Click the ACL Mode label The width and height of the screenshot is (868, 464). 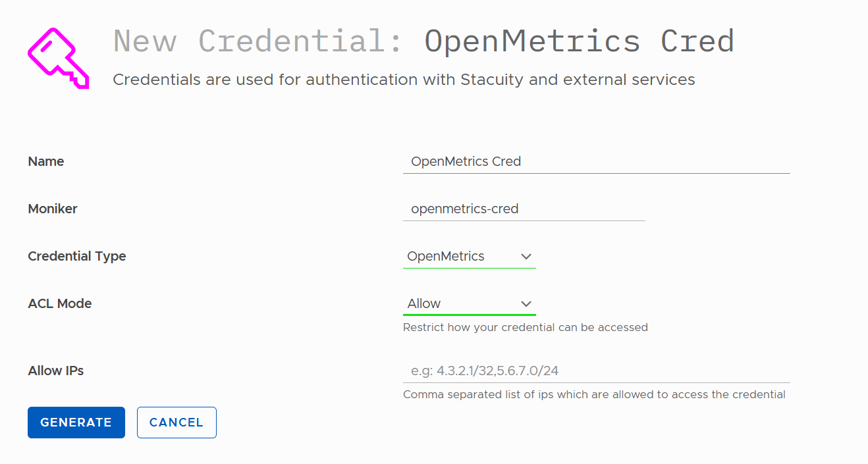click(60, 304)
